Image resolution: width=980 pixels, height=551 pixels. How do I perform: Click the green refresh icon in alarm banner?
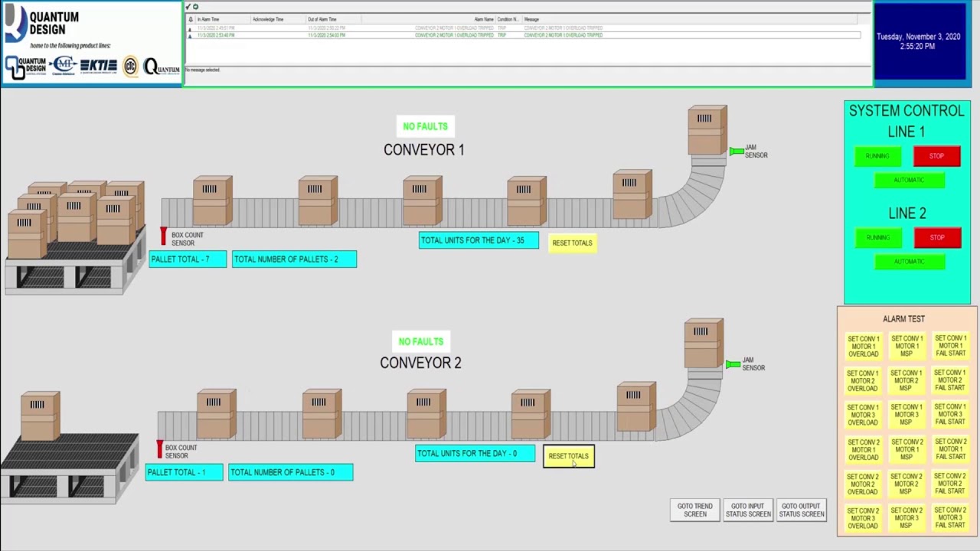pos(196,7)
